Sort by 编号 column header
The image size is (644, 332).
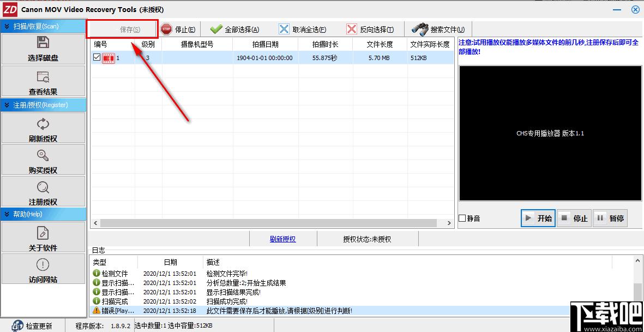click(112, 44)
